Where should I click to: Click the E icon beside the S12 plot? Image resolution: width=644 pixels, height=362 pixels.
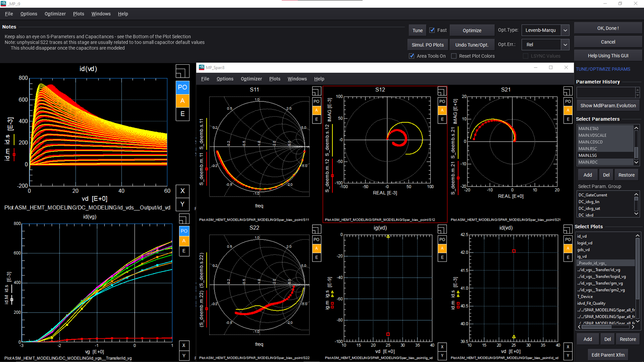point(442,119)
